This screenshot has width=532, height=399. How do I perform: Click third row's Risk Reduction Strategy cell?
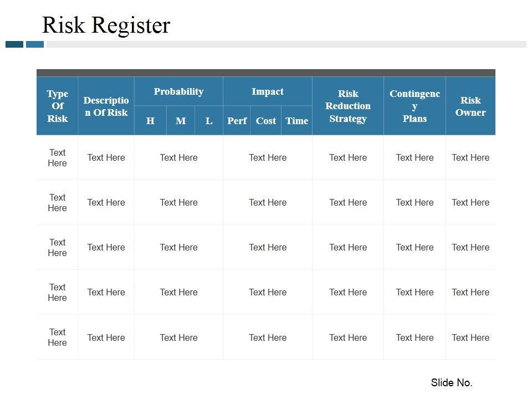(348, 247)
